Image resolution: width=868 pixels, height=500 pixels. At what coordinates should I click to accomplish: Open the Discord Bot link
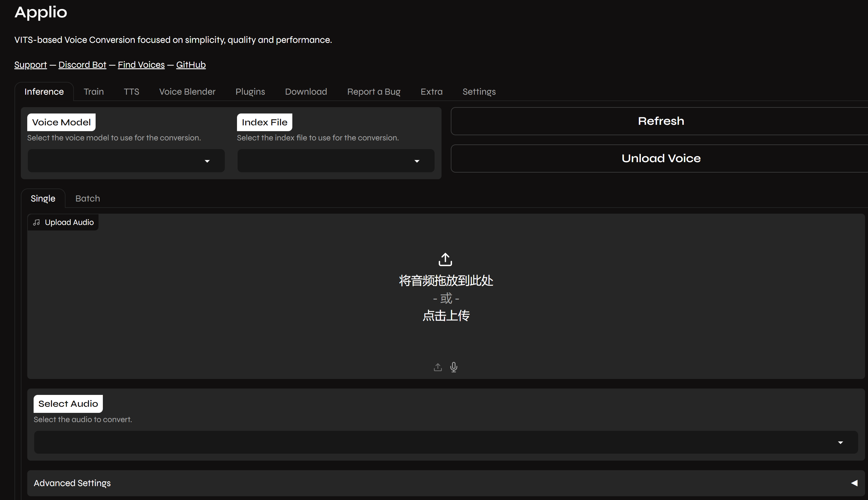(x=82, y=65)
